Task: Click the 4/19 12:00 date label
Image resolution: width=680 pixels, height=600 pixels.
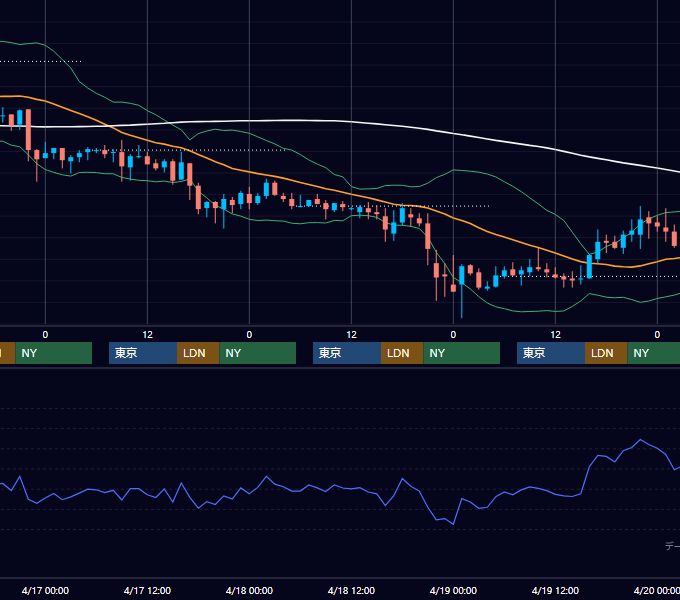Action: tap(555, 590)
